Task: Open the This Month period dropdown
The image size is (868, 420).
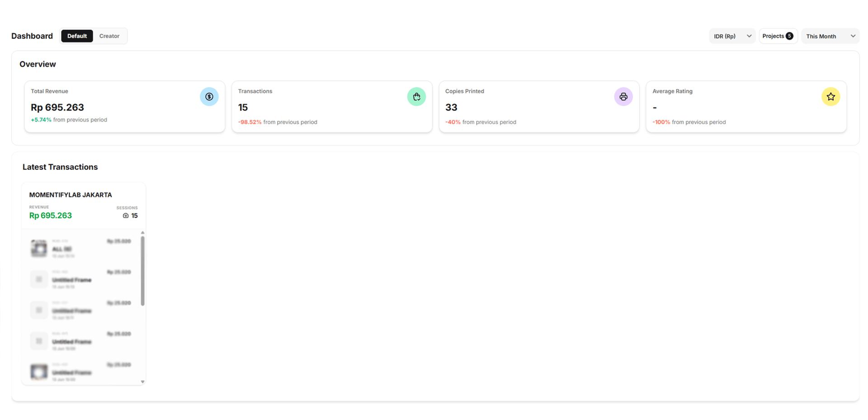Action: coord(830,36)
